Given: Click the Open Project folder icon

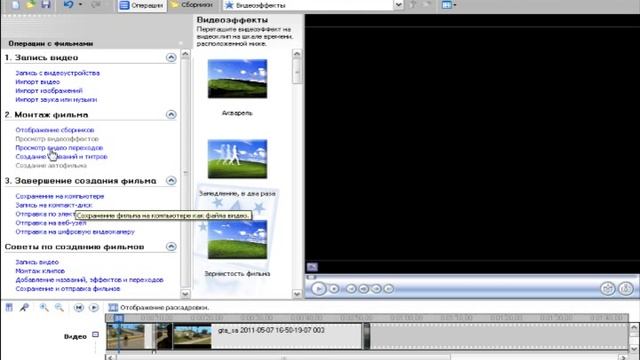Looking at the screenshot, I should point(30,4).
